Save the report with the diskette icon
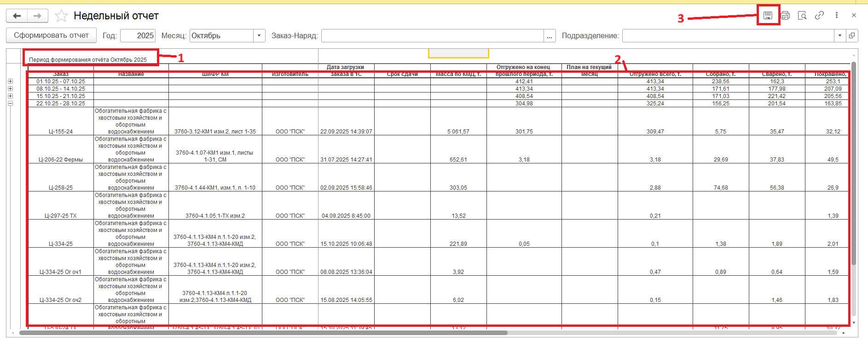Screen dimensions: 868x342 pos(768,15)
